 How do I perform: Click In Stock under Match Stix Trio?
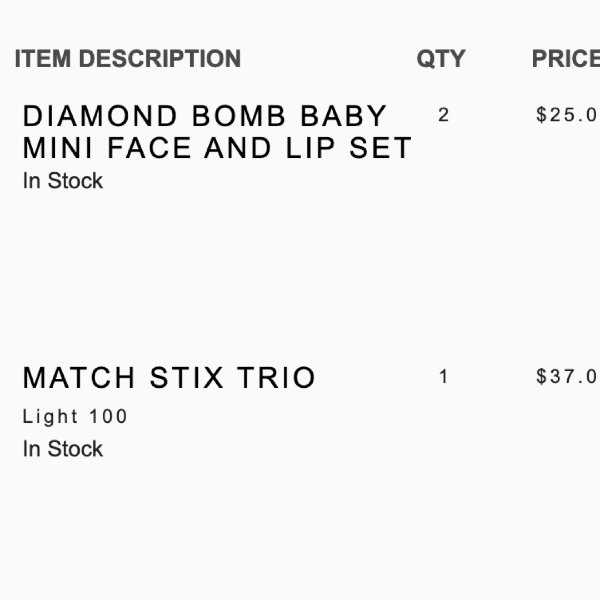coord(63,448)
